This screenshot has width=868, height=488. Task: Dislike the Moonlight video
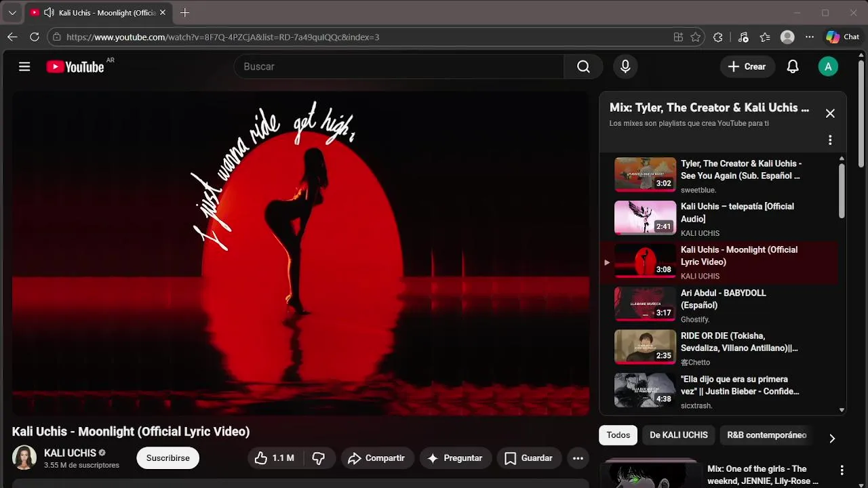tap(318, 458)
